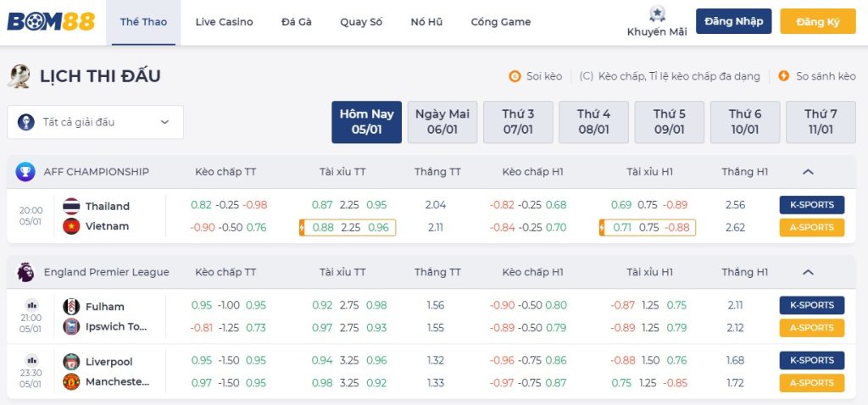
Task: Click Manchester Thắng H1 odds 1.72
Action: pyautogui.click(x=735, y=383)
